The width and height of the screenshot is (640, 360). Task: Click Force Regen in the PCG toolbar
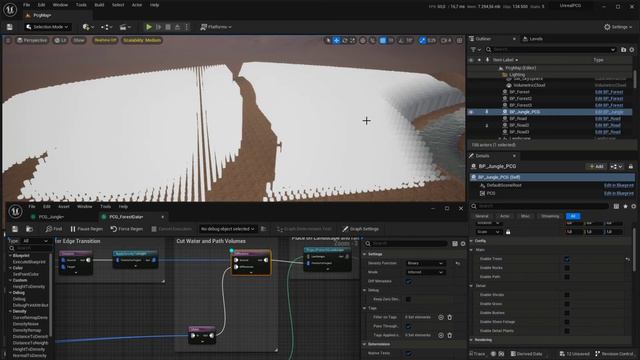(x=127, y=229)
